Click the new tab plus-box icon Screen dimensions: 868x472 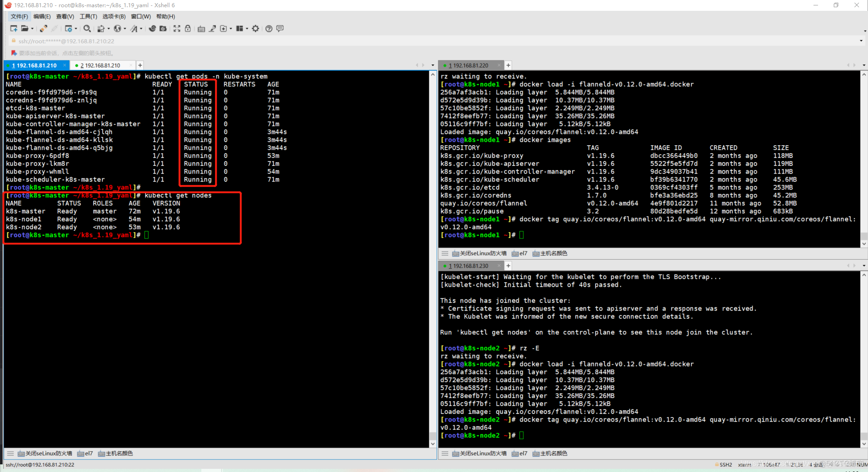tap(223, 28)
